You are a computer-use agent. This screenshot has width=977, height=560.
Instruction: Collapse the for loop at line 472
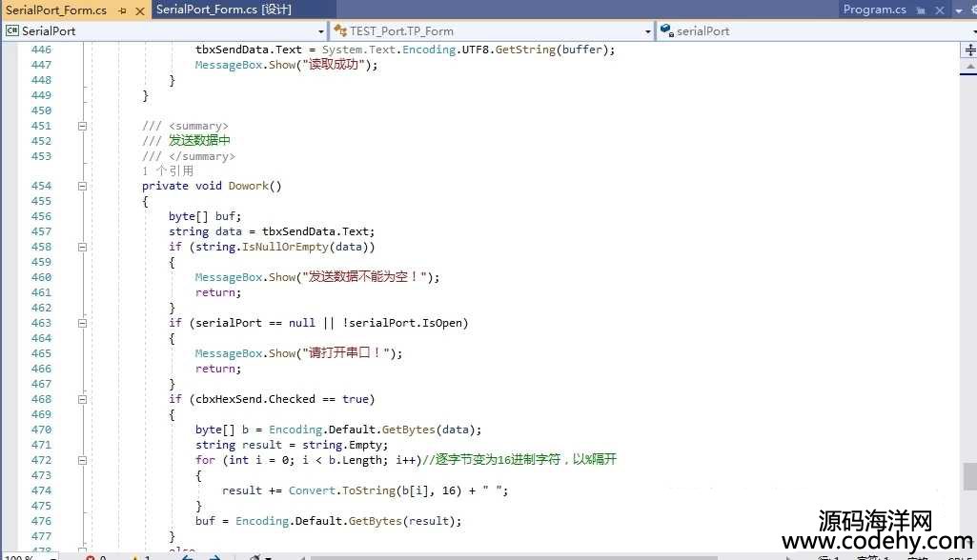[x=82, y=460]
